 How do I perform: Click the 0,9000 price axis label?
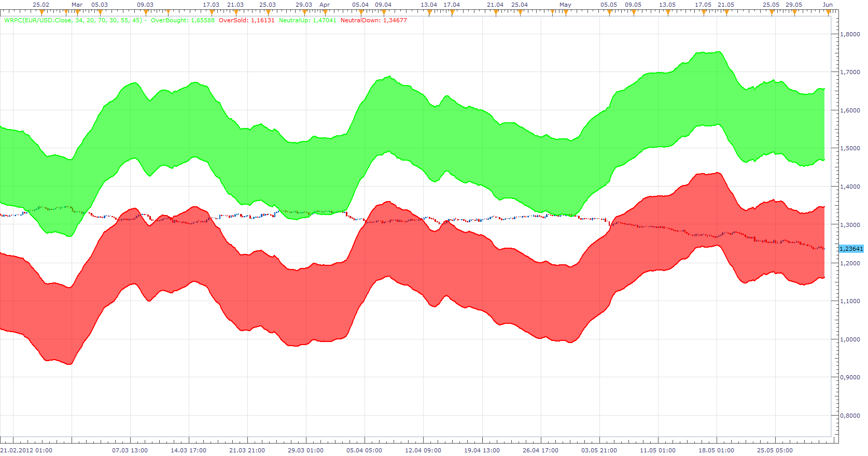[850, 377]
